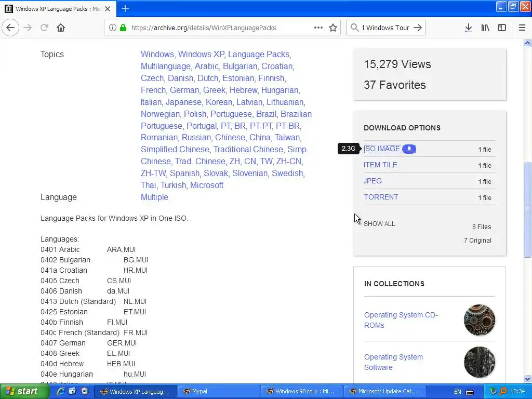Switch to Windows XP Language taskbar window
The height and width of the screenshot is (399, 532).
pos(136,391)
